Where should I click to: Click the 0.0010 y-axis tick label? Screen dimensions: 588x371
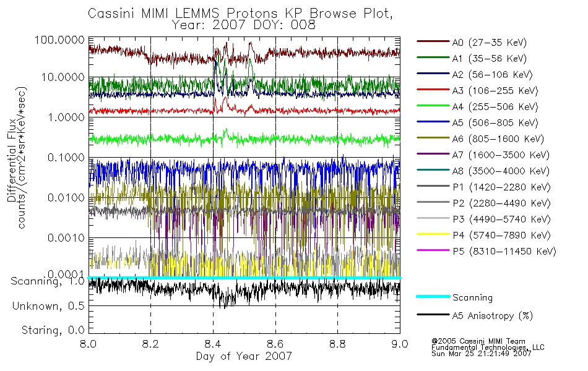[66, 237]
